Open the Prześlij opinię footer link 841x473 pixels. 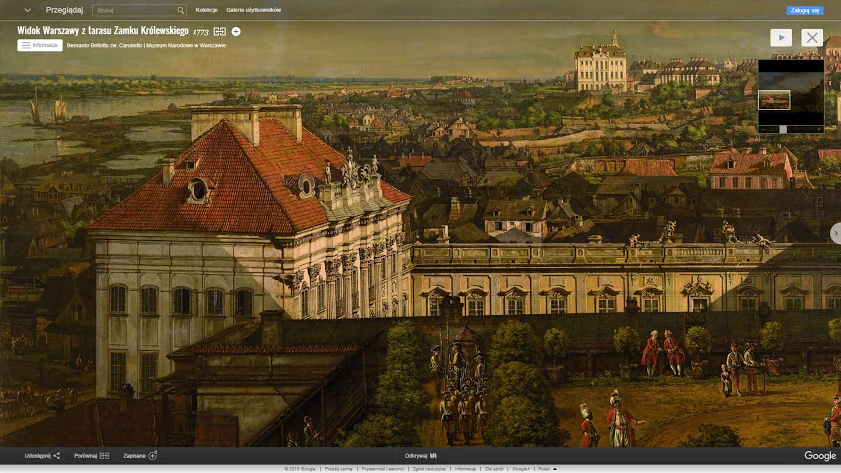338,469
